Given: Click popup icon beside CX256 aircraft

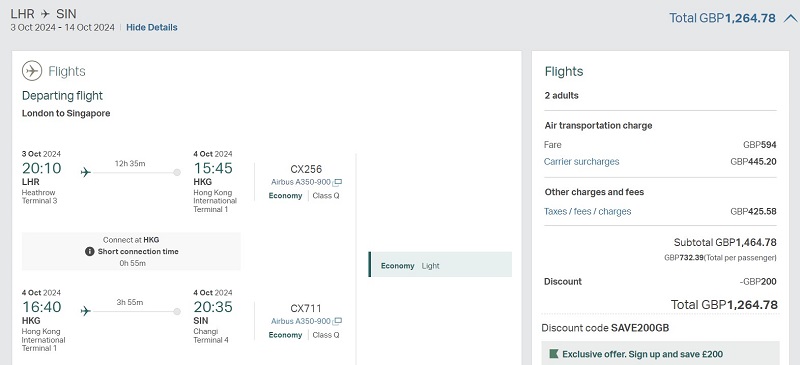Looking at the screenshot, I should click(337, 182).
